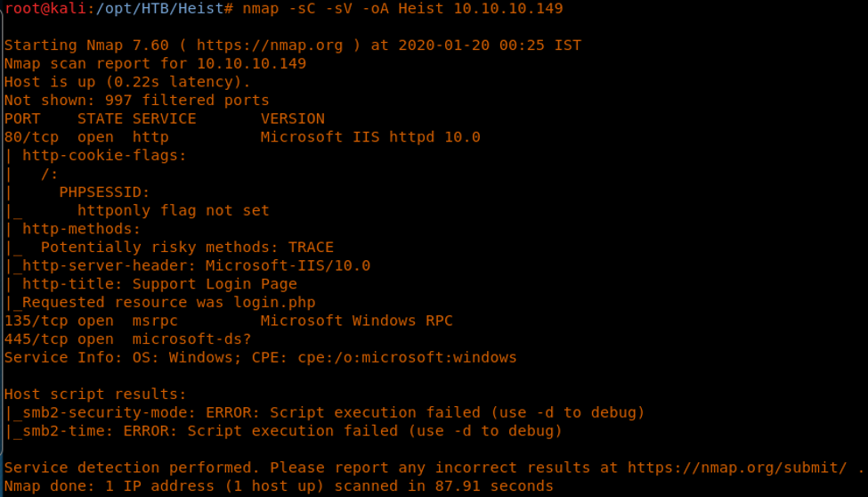Click the Support Login Page title text
Image resolution: width=868 pixels, height=497 pixels.
click(x=215, y=284)
